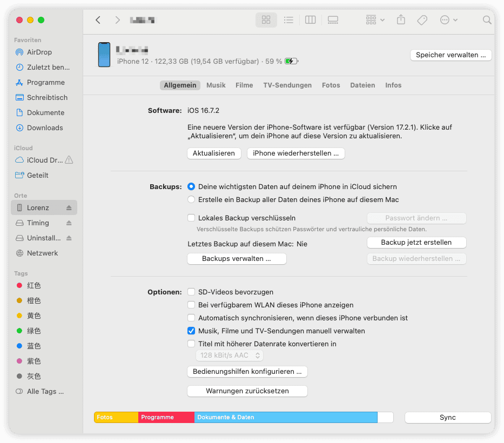
Task: Open the 128 kBit/s AAC dropdown
Action: pos(230,355)
